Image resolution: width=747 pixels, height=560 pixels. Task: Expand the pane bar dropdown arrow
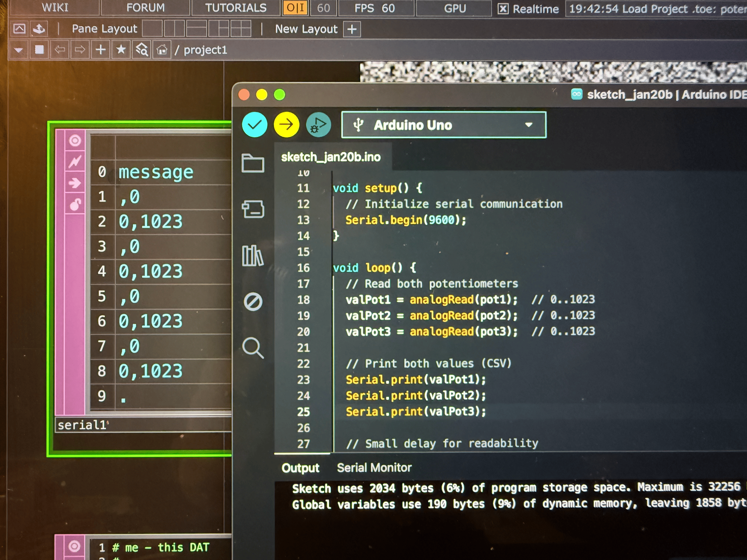19,50
